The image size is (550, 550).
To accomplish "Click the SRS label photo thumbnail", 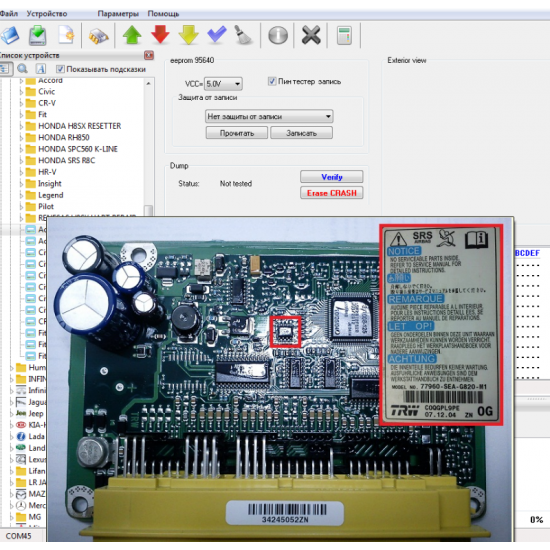I will (x=441, y=325).
